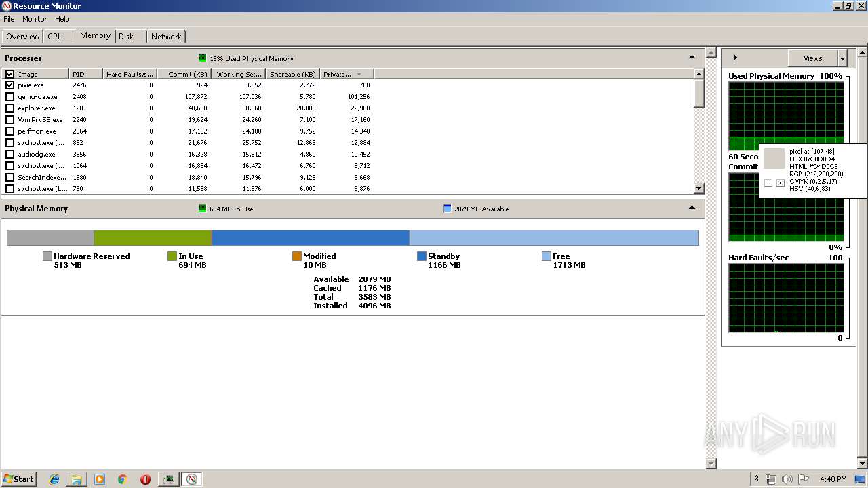Screen dimensions: 868x488
Task: Minimize the color picker popup
Action: (768, 183)
